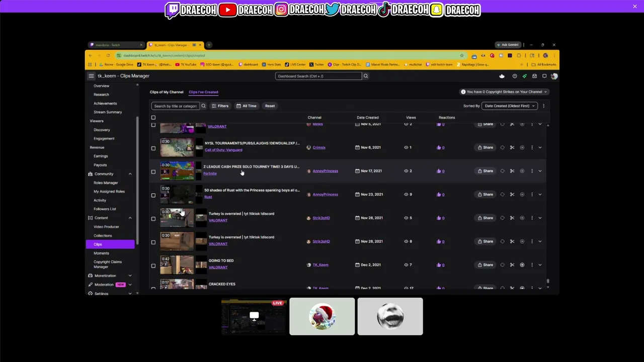644x362 pixels.
Task: Click plus-circle icon on GOING TO BED row
Action: coord(522,265)
